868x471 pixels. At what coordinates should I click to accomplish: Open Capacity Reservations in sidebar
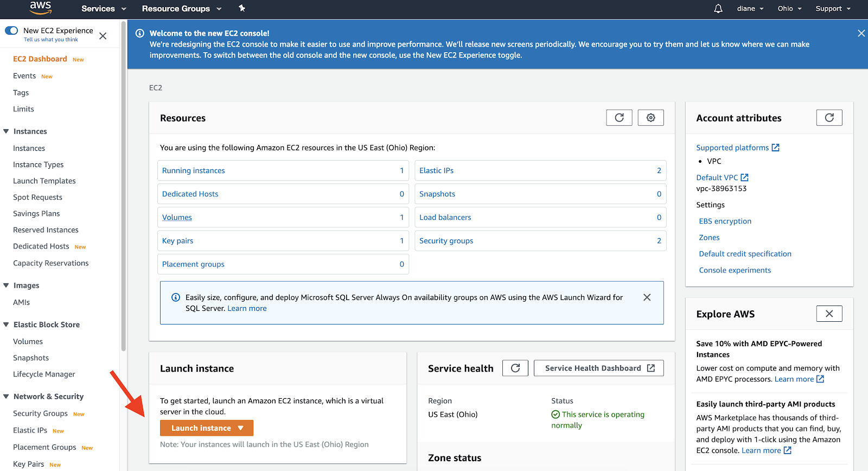[51, 263]
